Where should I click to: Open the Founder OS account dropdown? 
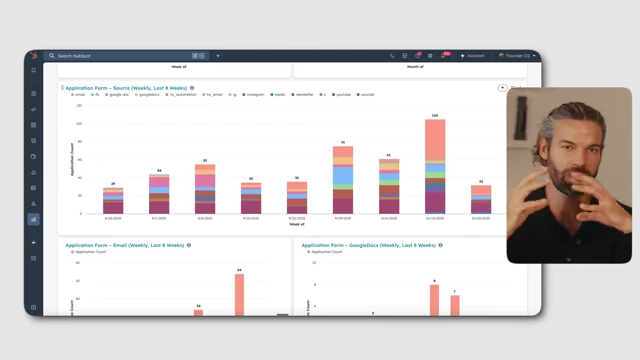(x=517, y=56)
